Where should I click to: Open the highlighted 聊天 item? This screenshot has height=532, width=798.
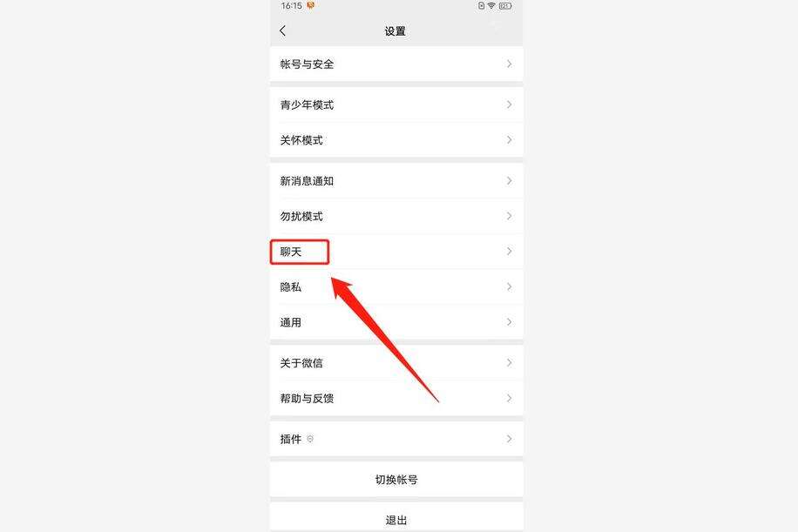pyautogui.click(x=396, y=252)
